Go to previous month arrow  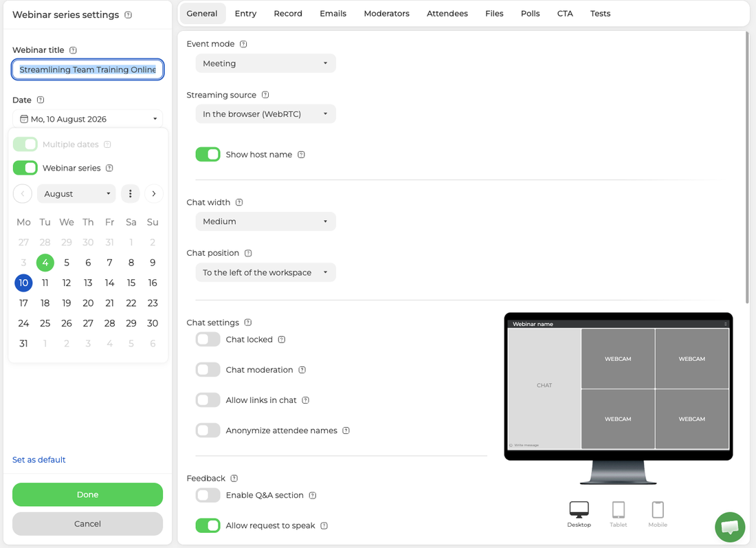pyautogui.click(x=23, y=193)
